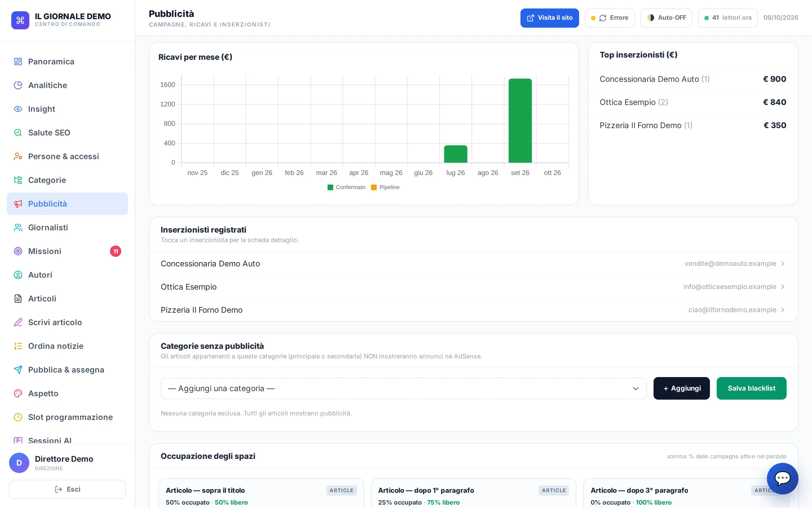Click the Pubblica & assegna paper plane icon
Image resolution: width=812 pixels, height=508 pixels.
[x=18, y=370]
